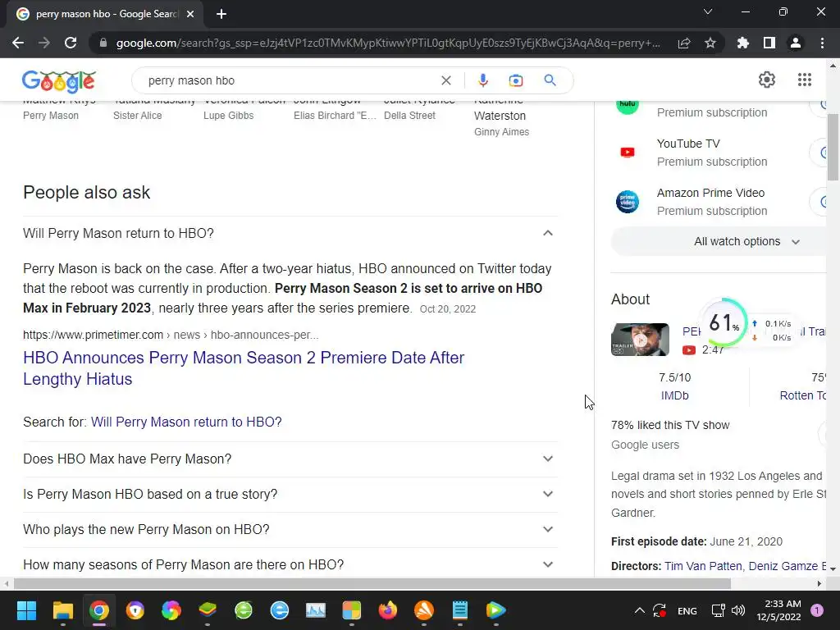Go back to the previous page
The image size is (840, 630).
point(18,43)
